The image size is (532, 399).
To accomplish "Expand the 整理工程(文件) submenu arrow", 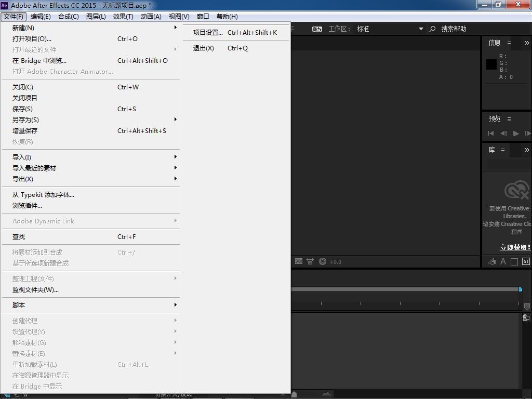I will [176, 278].
